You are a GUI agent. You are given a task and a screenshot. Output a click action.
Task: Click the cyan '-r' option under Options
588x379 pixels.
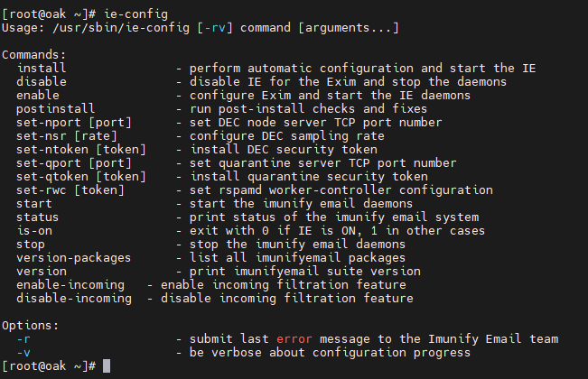pos(23,339)
